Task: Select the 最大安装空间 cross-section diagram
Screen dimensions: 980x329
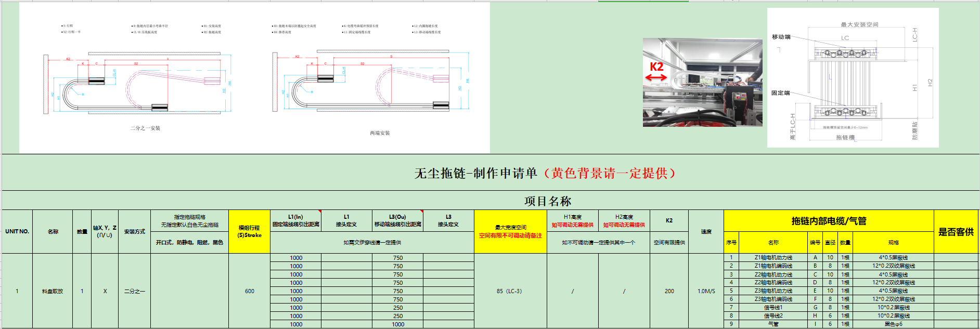Action: pos(853,77)
